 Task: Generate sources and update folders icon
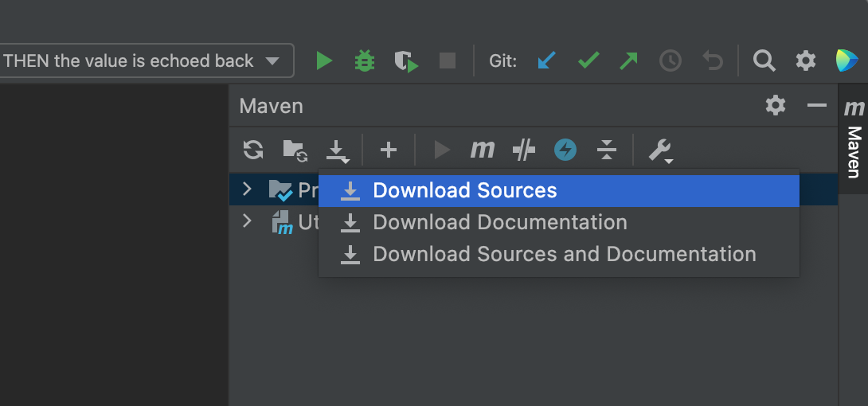pos(295,150)
